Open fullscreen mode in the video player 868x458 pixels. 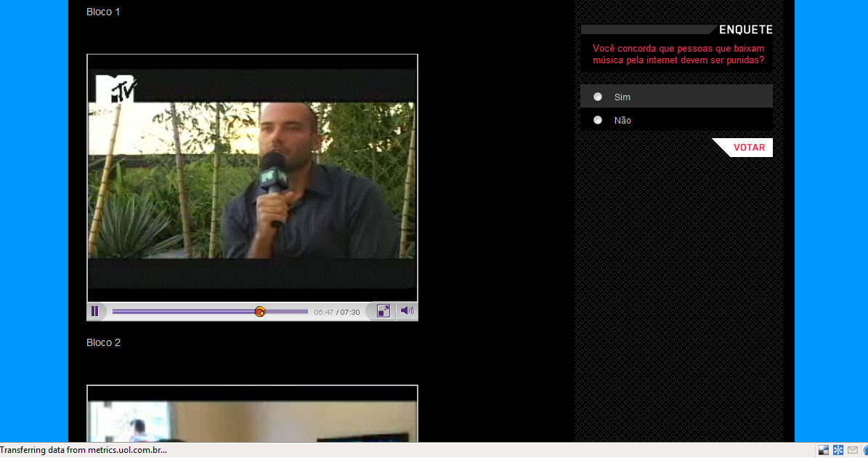[384, 311]
